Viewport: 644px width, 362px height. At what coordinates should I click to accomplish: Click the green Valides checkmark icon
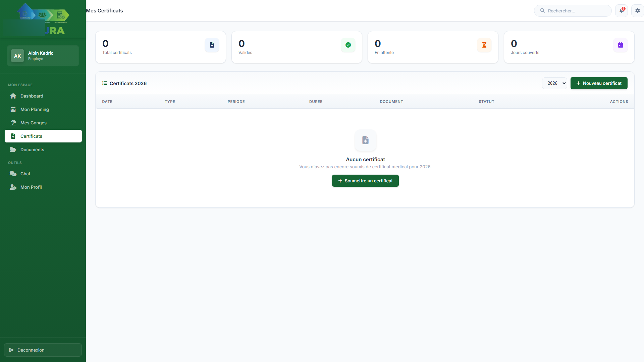pyautogui.click(x=348, y=45)
